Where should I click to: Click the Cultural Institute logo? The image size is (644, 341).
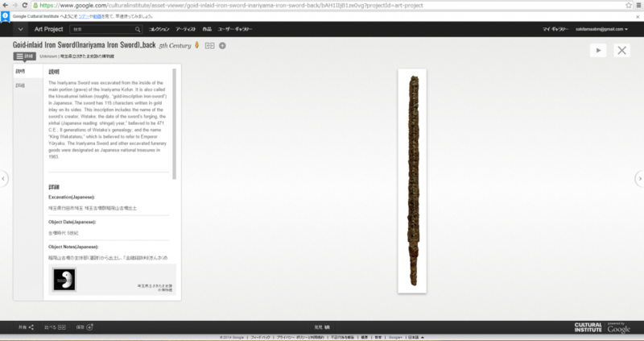[588, 327]
